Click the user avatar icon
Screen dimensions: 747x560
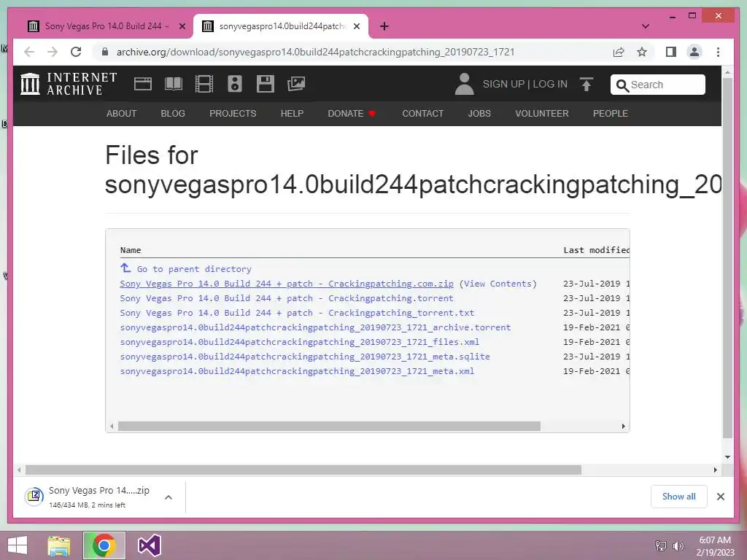click(x=464, y=84)
